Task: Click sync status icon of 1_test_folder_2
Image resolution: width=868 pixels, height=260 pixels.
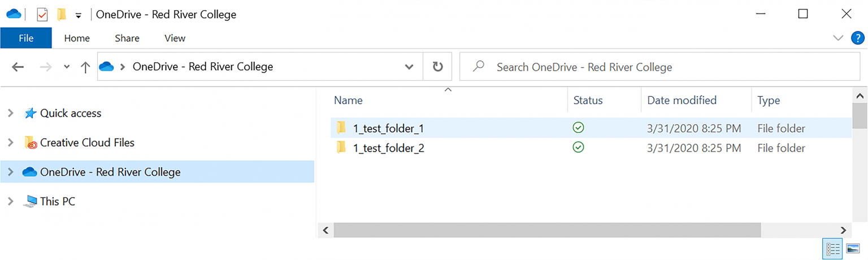Action: pyautogui.click(x=578, y=148)
